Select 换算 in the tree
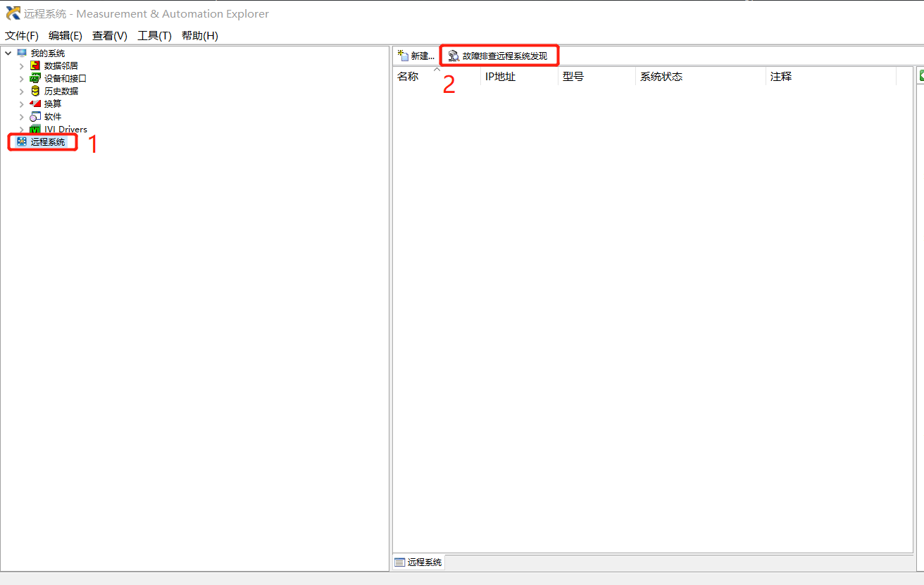Viewport: 924px width, 585px height. pyautogui.click(x=53, y=104)
